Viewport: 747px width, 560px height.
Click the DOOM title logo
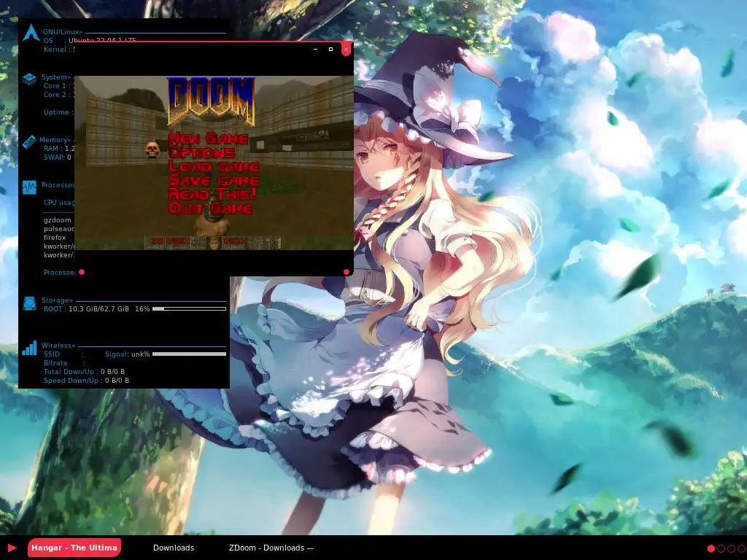pos(211,102)
